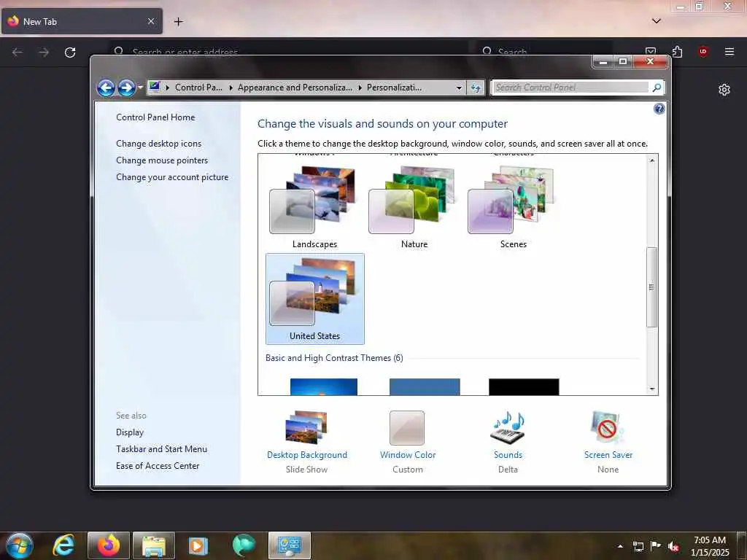Apply the Nature theme
The width and height of the screenshot is (747, 560).
pos(414,207)
